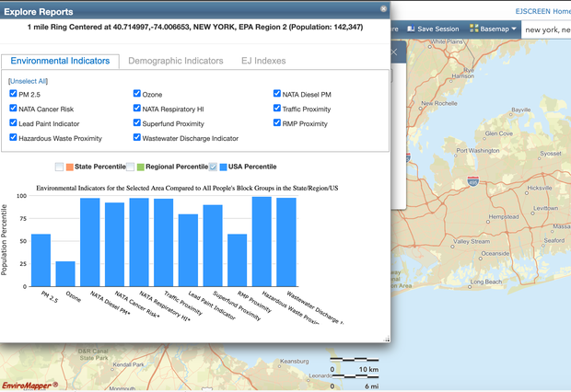This screenshot has width=571, height=392.
Task: Click the Basemap grid icon
Action: coord(473,29)
